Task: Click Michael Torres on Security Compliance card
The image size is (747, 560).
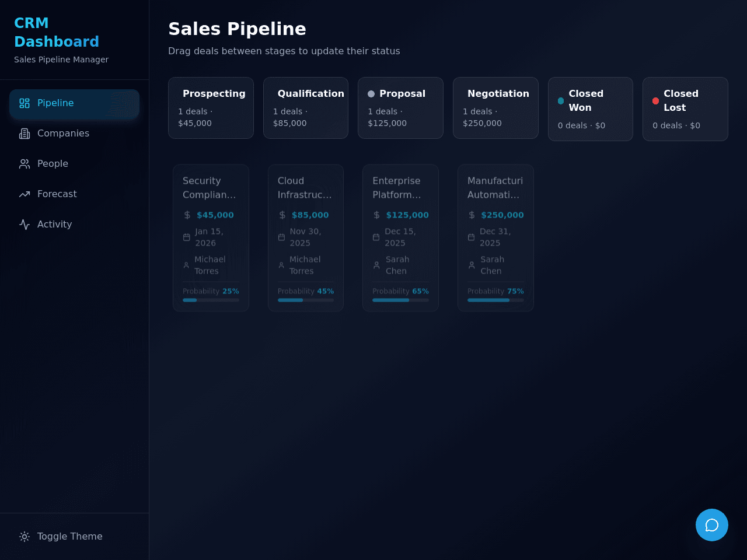Action: coord(210,265)
